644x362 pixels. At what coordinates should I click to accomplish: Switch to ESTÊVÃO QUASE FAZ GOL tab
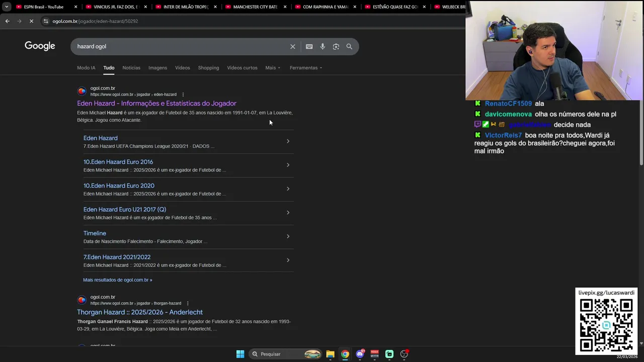click(x=396, y=7)
